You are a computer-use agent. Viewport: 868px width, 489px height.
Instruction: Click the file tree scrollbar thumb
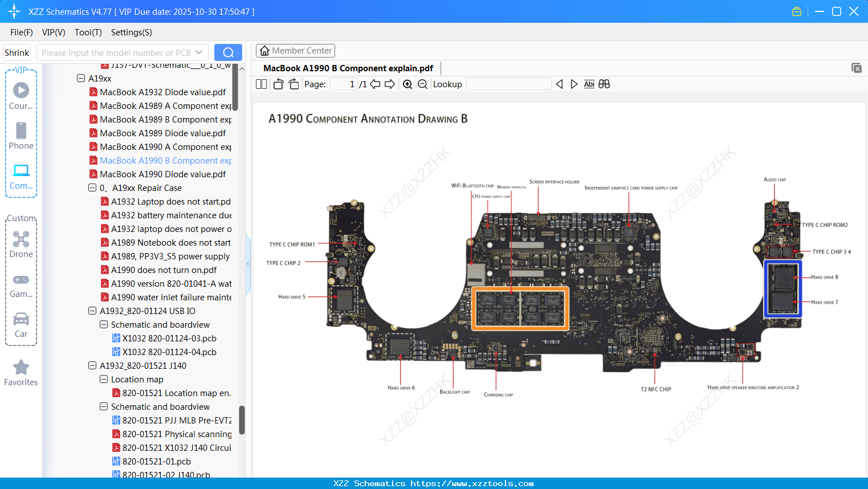pyautogui.click(x=242, y=420)
